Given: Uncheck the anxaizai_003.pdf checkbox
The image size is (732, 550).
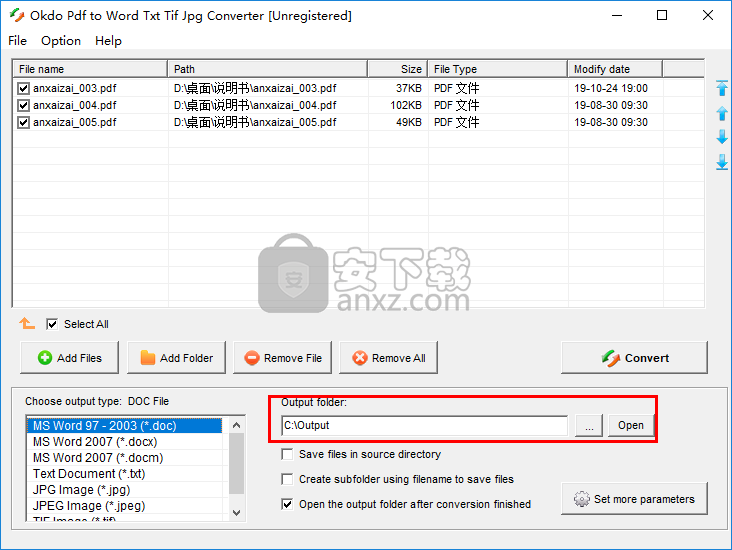Looking at the screenshot, I should 23,88.
